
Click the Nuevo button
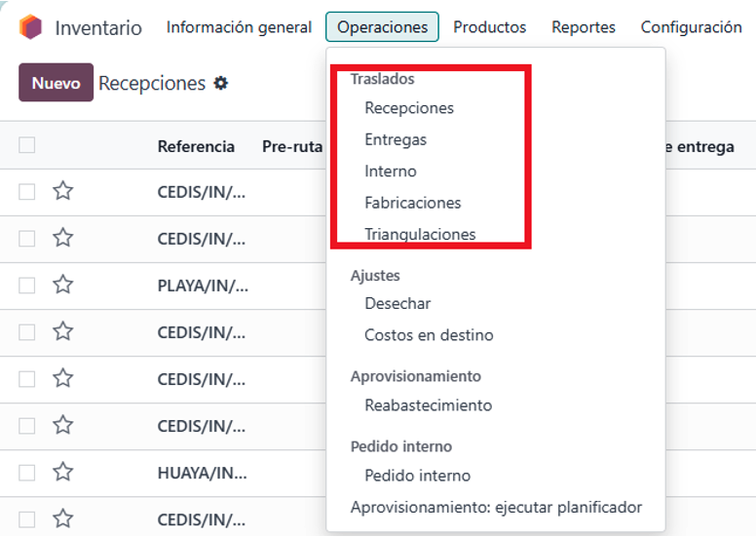click(56, 83)
